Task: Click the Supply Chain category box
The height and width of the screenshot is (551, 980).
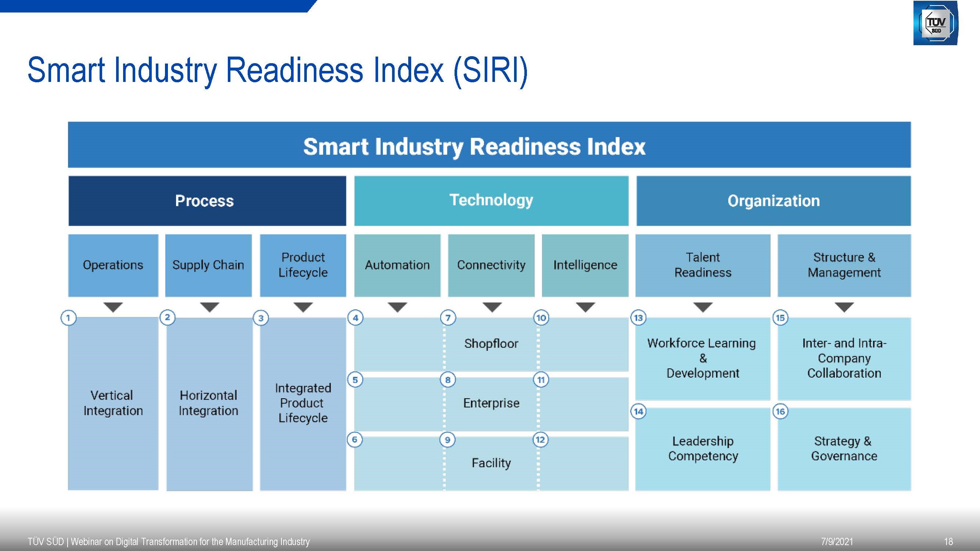Action: click(208, 265)
